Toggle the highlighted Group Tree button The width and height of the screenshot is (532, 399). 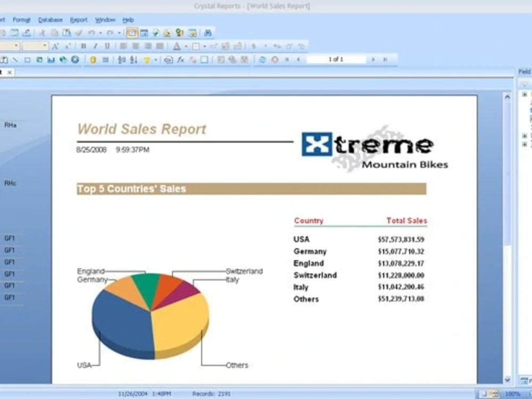(x=131, y=32)
